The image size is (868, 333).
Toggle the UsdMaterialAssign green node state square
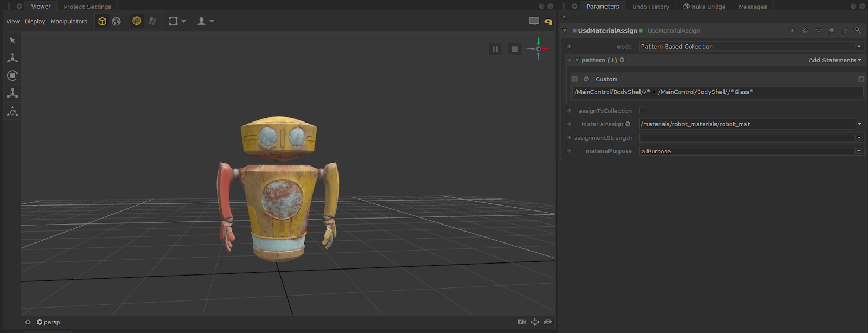(641, 30)
